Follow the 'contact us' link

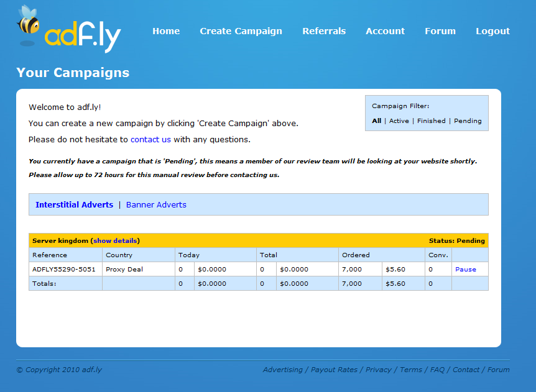pyautogui.click(x=150, y=140)
